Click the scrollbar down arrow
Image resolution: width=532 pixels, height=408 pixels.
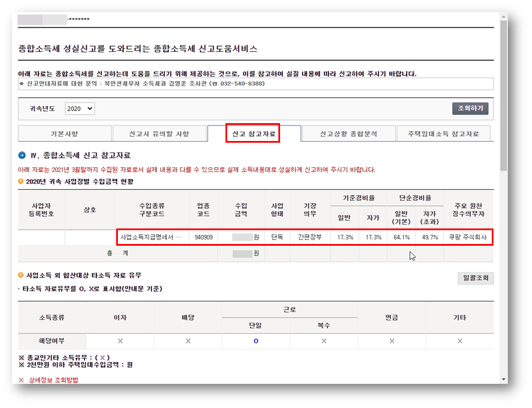click(503, 379)
